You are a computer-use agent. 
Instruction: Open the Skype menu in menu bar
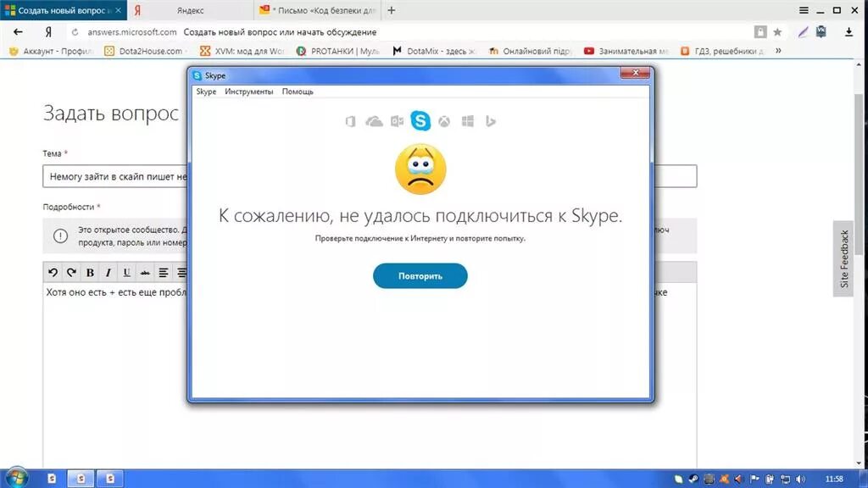click(x=206, y=91)
